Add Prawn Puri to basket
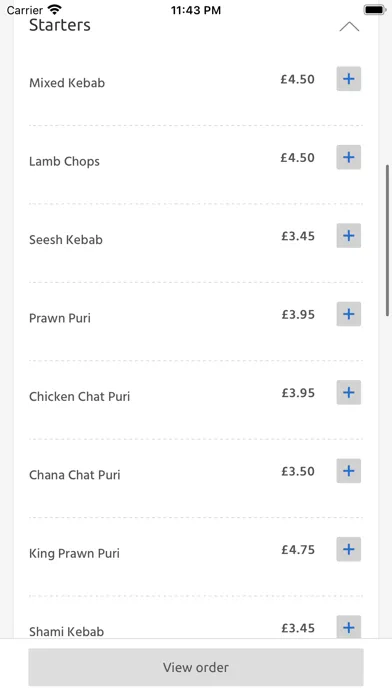Viewport: 392px width, 696px height. (x=348, y=314)
